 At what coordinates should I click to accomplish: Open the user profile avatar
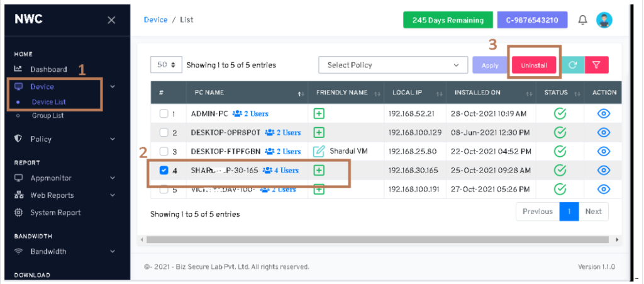(x=604, y=20)
